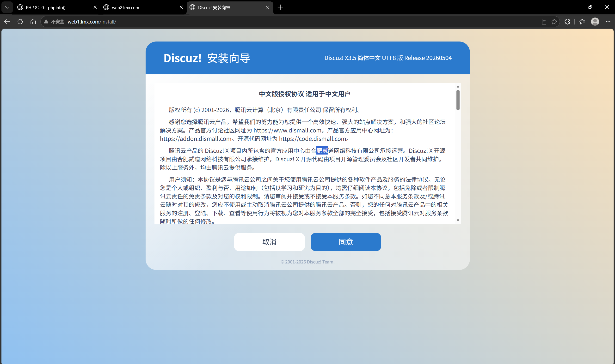Click the text https://addon.dismall.com

point(196,139)
